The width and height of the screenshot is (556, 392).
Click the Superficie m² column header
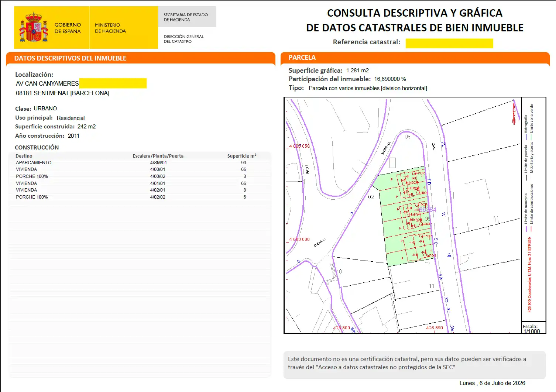[x=242, y=156]
